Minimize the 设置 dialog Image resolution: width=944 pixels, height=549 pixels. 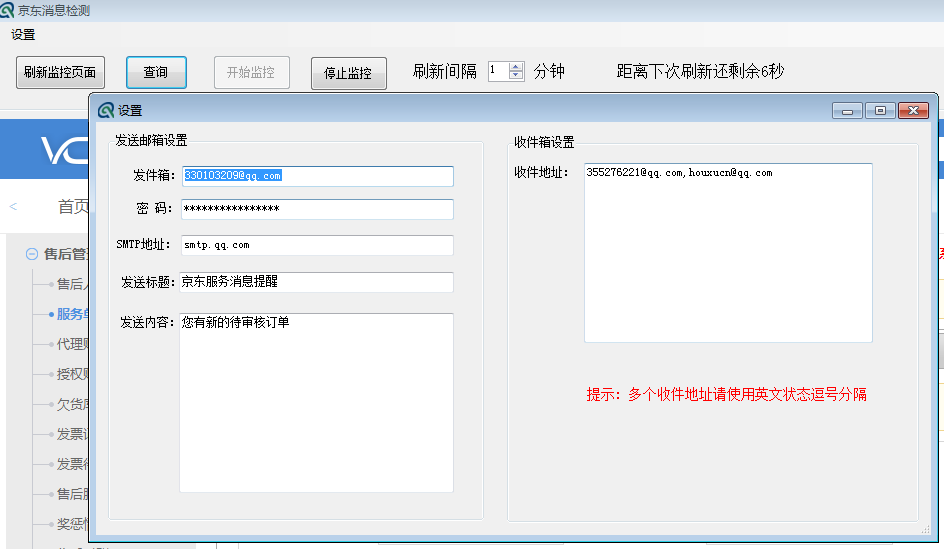pos(848,111)
